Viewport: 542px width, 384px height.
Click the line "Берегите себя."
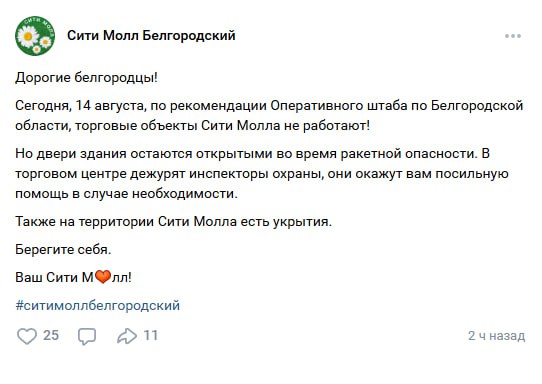[x=63, y=249]
